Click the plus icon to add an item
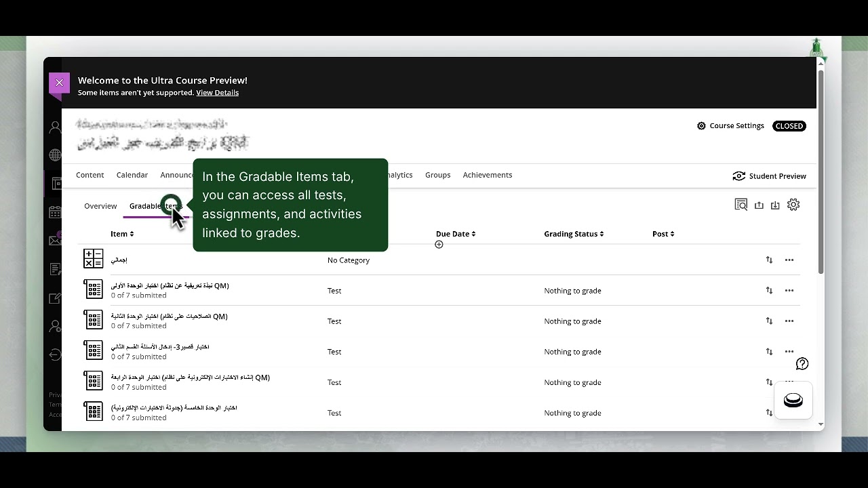Screen dimensions: 868x488 coord(439,245)
